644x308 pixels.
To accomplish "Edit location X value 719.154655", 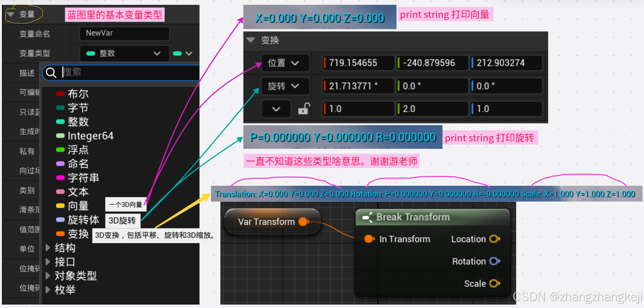I will (358, 63).
